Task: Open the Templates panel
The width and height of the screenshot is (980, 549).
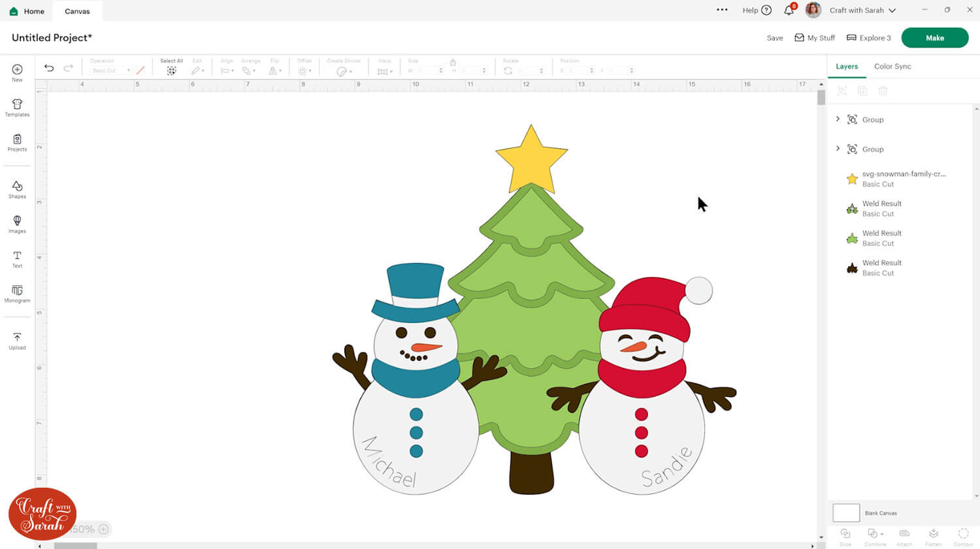Action: (x=17, y=108)
